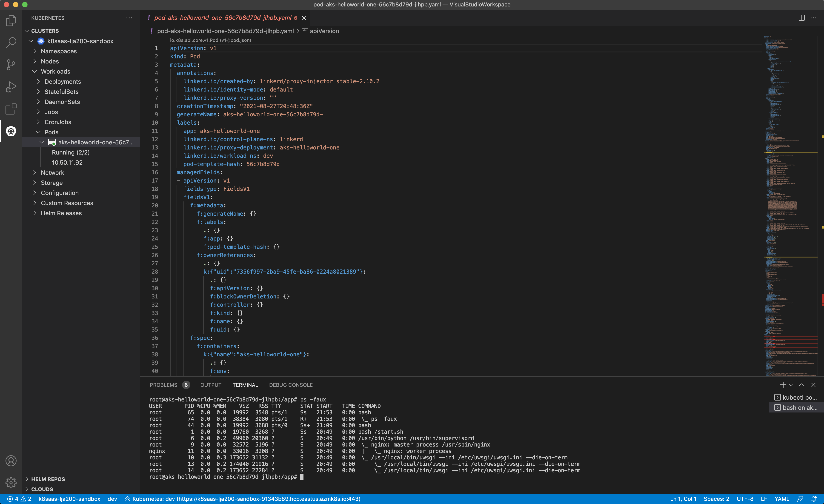
Task: Click errors and warnings status indicator
Action: (x=19, y=499)
